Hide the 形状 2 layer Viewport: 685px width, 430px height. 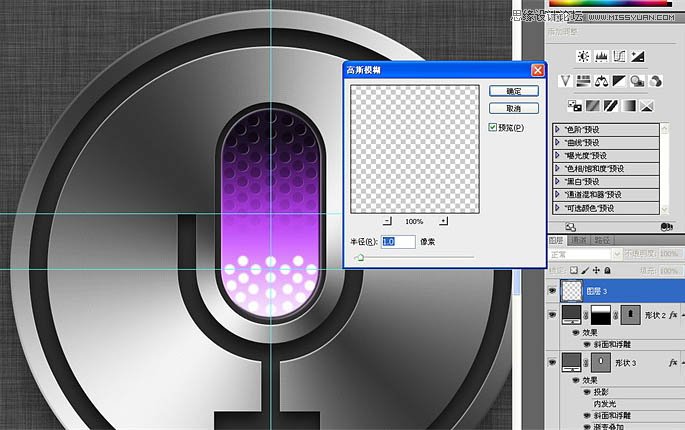[x=552, y=315]
